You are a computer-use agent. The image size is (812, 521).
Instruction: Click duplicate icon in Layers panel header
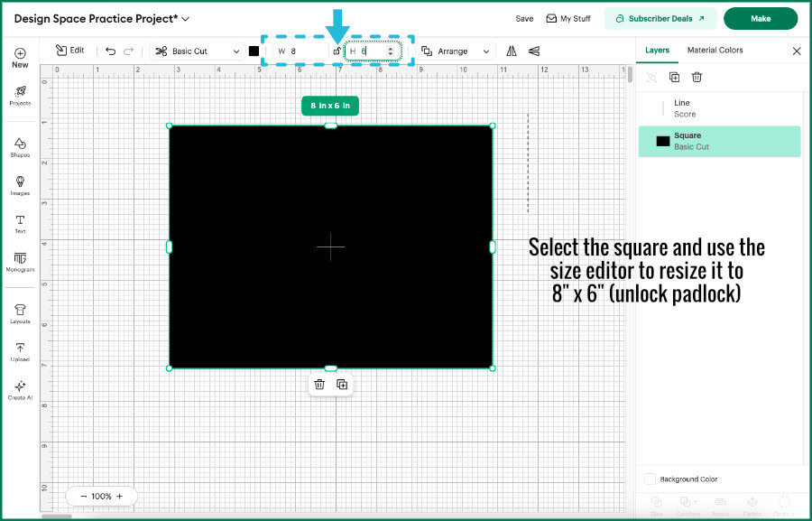pyautogui.click(x=674, y=78)
